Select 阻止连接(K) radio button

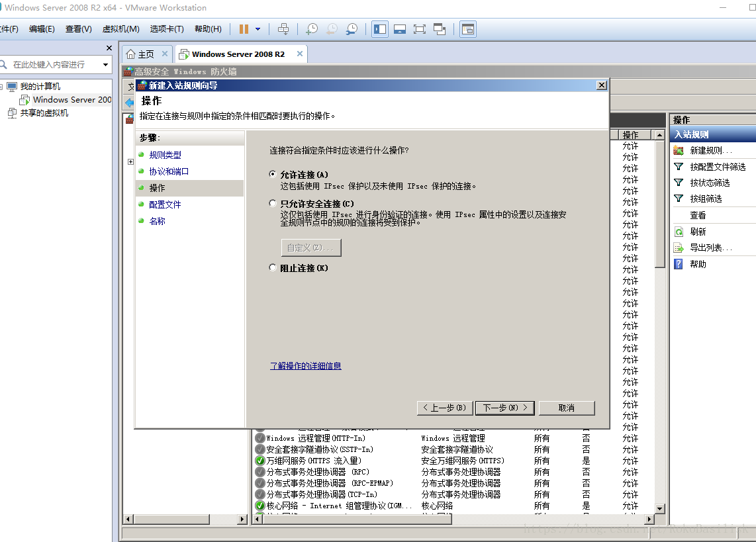pyautogui.click(x=273, y=267)
